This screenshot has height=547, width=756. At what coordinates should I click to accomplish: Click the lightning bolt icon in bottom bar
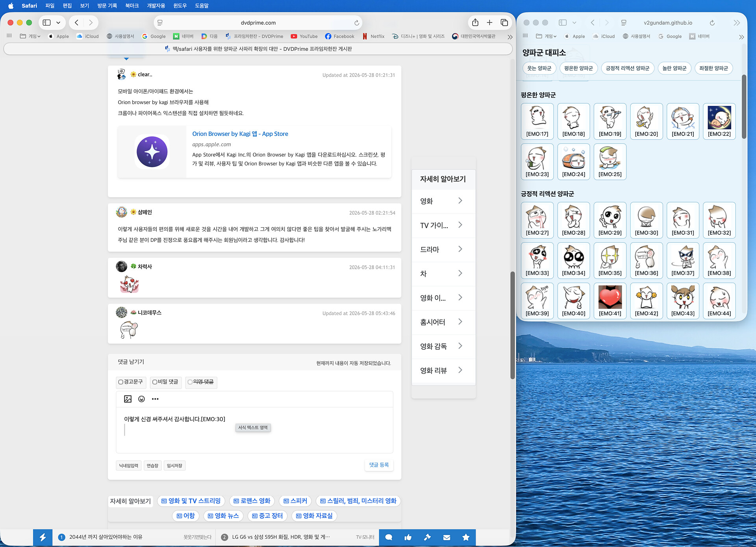pos(43,537)
